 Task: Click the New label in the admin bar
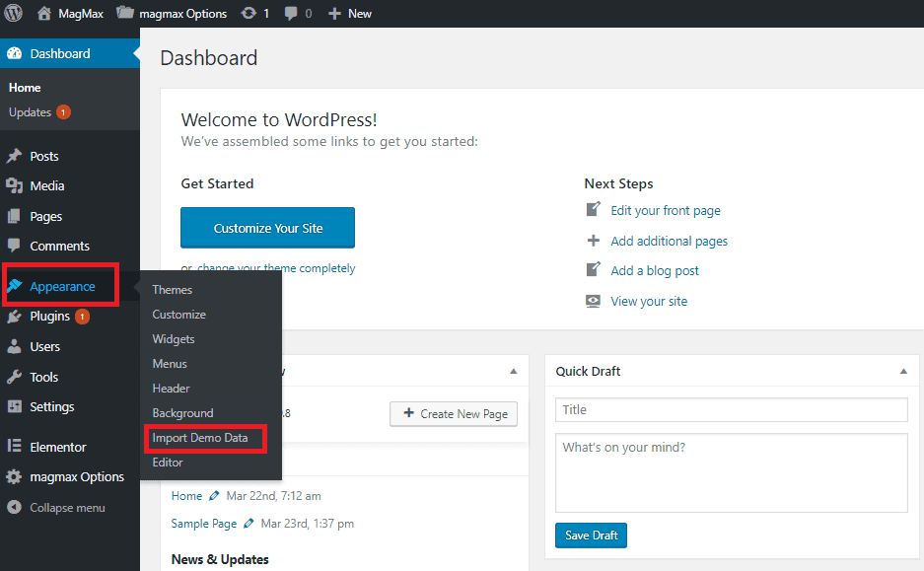(360, 14)
